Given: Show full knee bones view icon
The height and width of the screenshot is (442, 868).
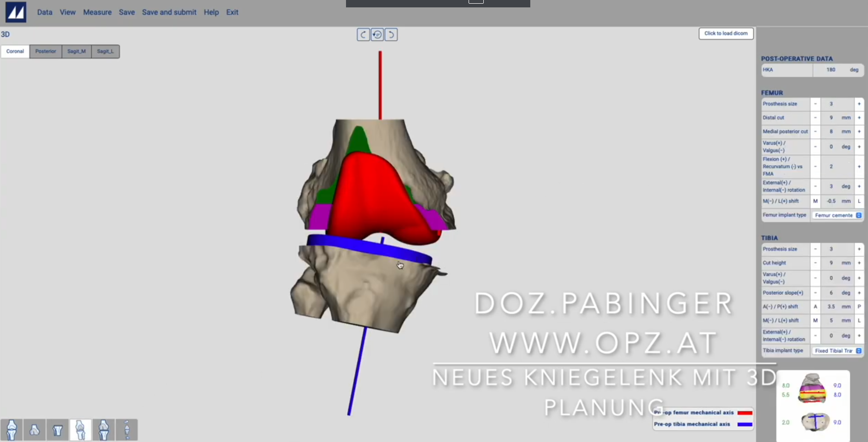Looking at the screenshot, I should tap(12, 430).
